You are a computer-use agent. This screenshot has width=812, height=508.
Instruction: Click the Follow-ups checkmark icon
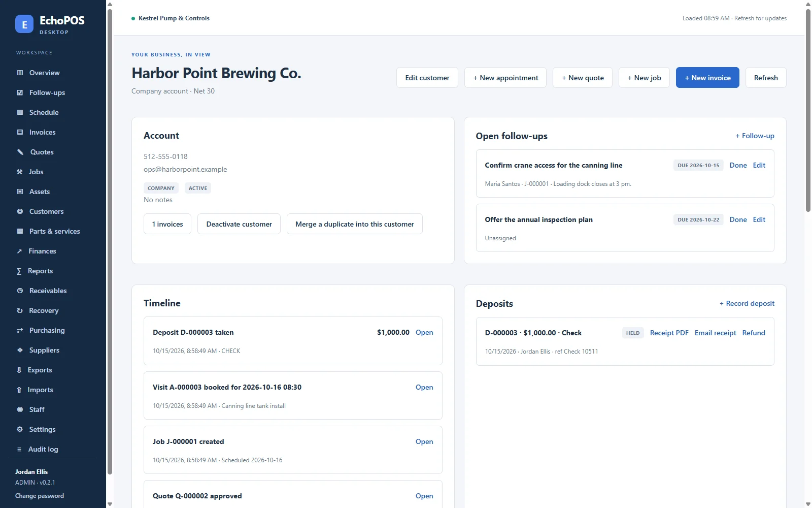coord(20,92)
